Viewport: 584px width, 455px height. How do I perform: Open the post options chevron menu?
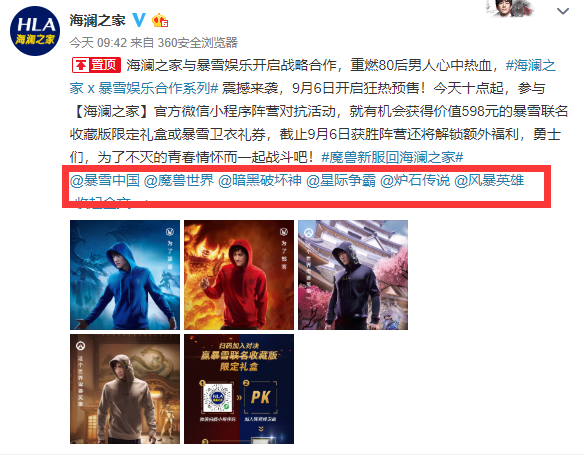click(x=563, y=12)
